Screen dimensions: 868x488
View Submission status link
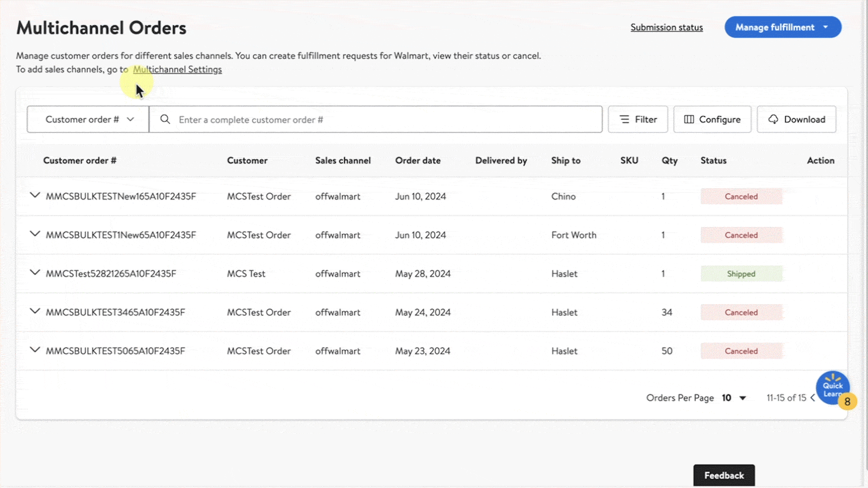coord(666,27)
